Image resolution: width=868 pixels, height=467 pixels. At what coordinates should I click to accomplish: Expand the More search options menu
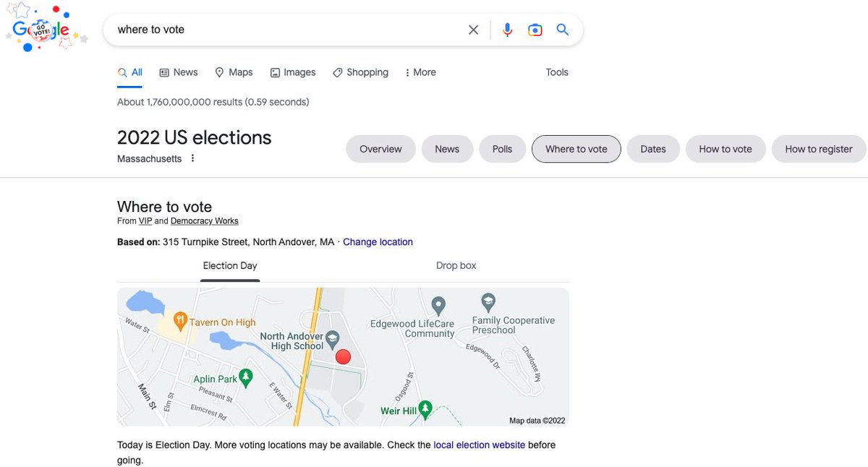point(420,72)
